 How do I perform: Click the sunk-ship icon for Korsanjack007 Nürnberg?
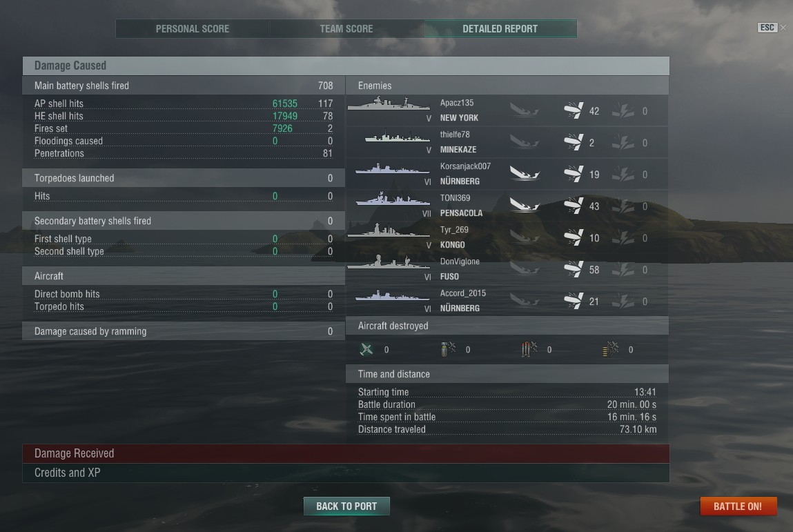point(525,175)
